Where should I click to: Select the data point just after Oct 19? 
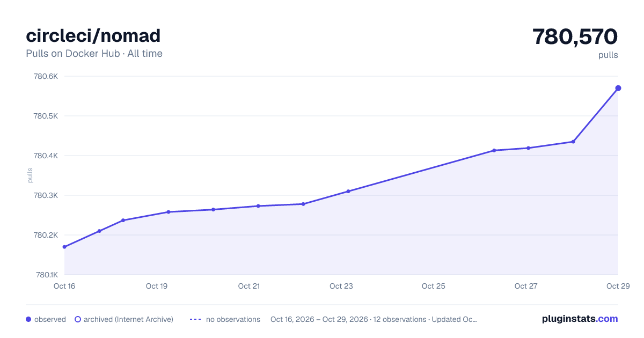coord(169,212)
